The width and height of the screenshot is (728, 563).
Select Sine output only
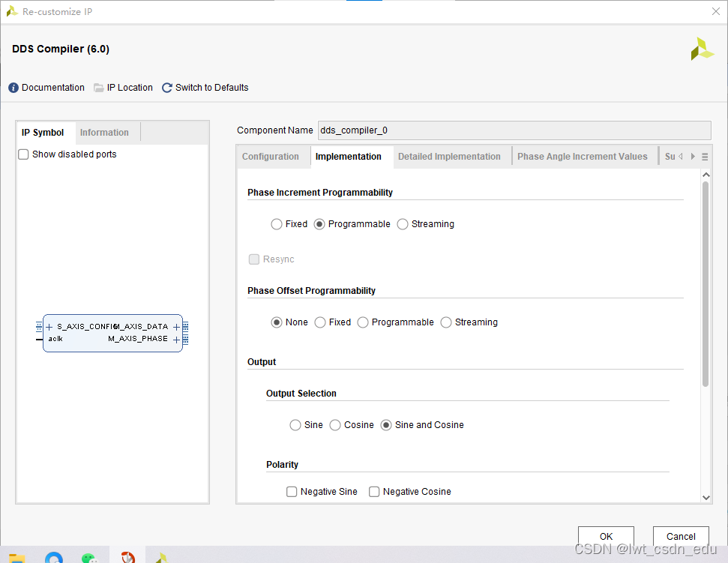point(295,425)
